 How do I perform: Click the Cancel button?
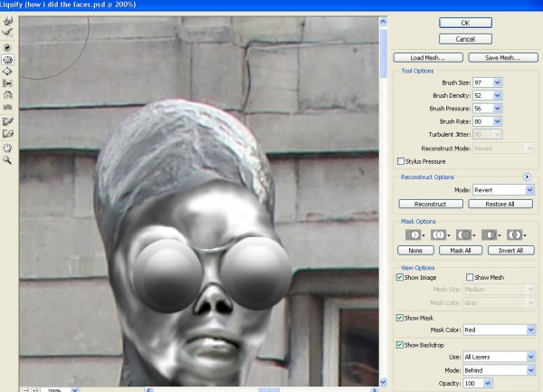[x=465, y=39]
